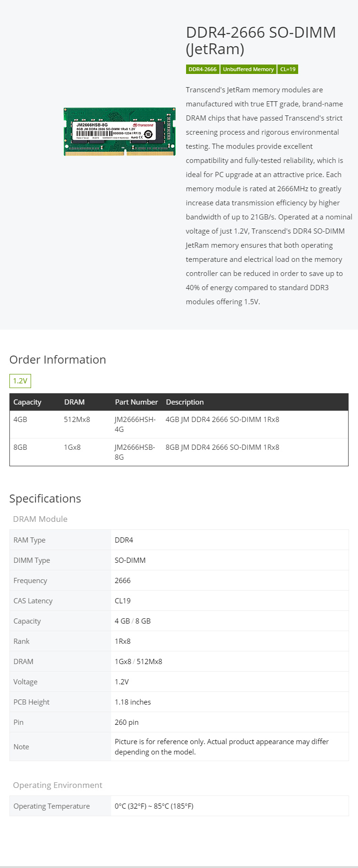
Task: Click the Order Information heading
Action: click(57, 360)
